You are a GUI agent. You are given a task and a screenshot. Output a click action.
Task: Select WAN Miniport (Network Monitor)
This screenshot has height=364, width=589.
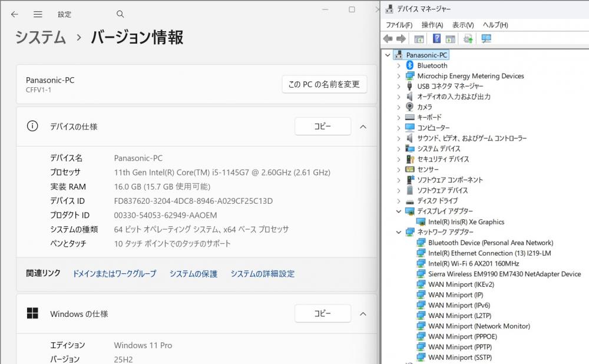pos(479,326)
